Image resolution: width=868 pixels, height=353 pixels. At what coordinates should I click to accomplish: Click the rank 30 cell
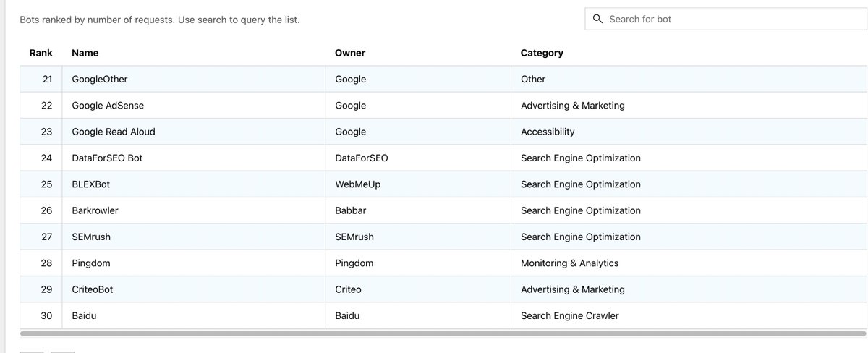tap(41, 315)
